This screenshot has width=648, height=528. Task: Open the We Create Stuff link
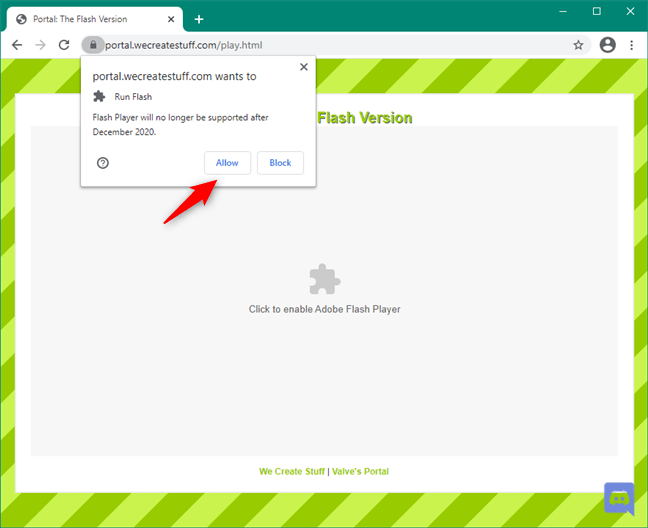(292, 471)
